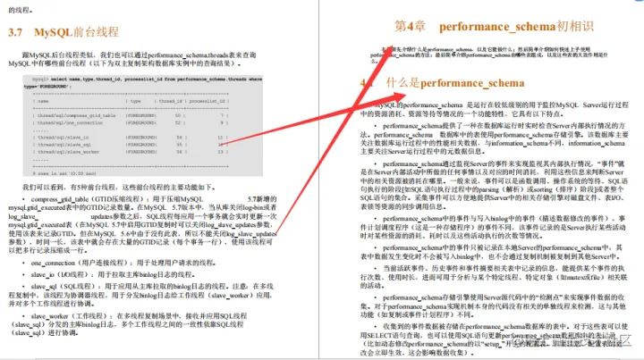Screen dimensions: 644x360
Task: Click the bullet starting "performance_schema中的事件与写入binlog"
Action: (x=493, y=227)
